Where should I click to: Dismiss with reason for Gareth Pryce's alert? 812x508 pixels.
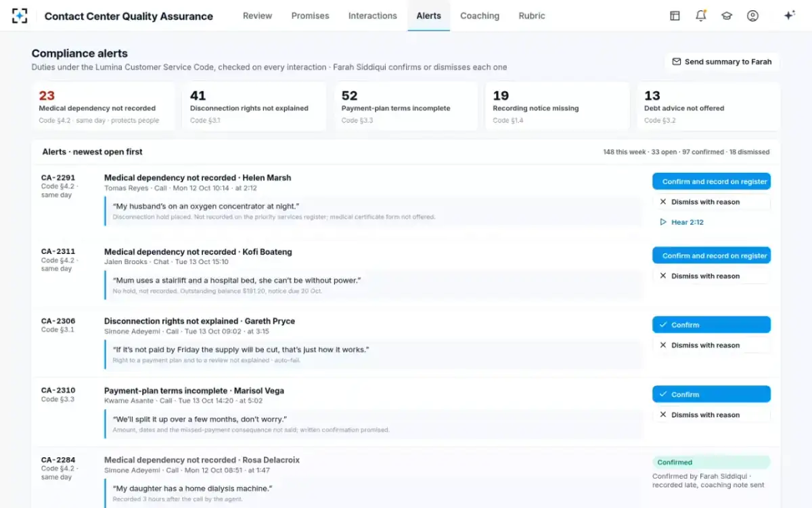(711, 345)
